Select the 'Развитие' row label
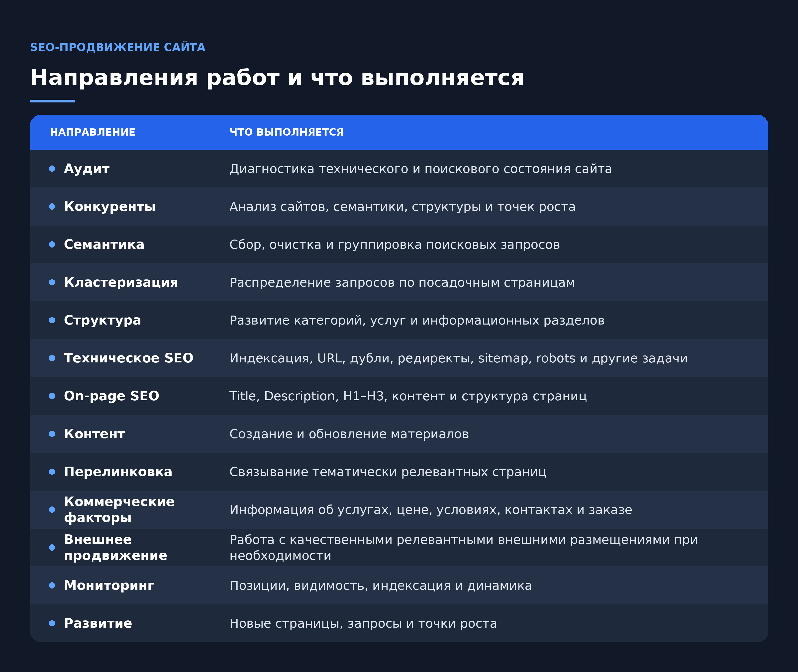 98,623
